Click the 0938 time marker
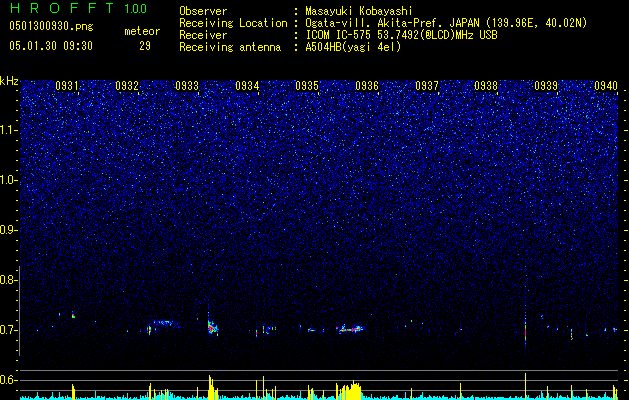 pyautogui.click(x=486, y=86)
